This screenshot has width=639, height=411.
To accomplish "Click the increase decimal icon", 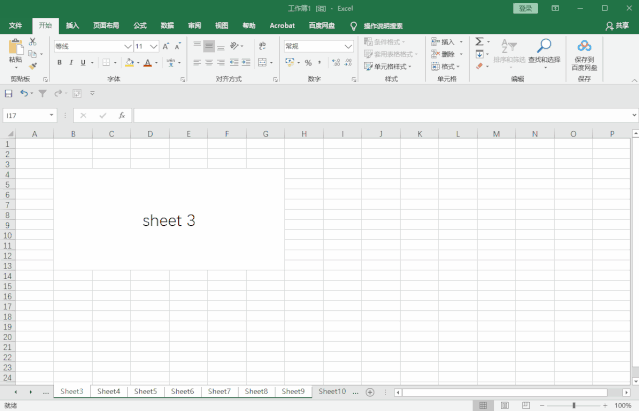I will tap(336, 62).
